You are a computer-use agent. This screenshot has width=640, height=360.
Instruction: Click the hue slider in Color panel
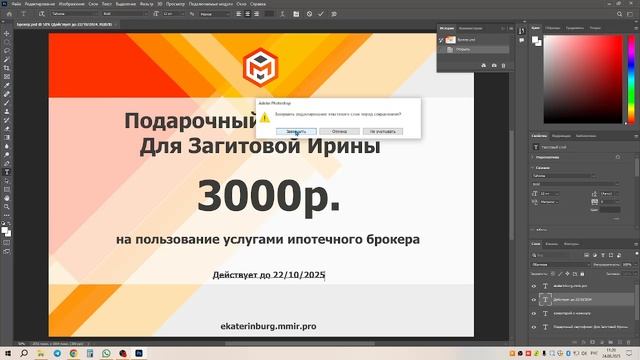coord(631,79)
